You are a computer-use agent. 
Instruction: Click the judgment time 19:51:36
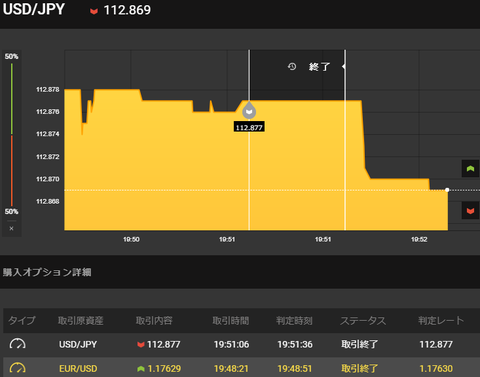click(295, 344)
